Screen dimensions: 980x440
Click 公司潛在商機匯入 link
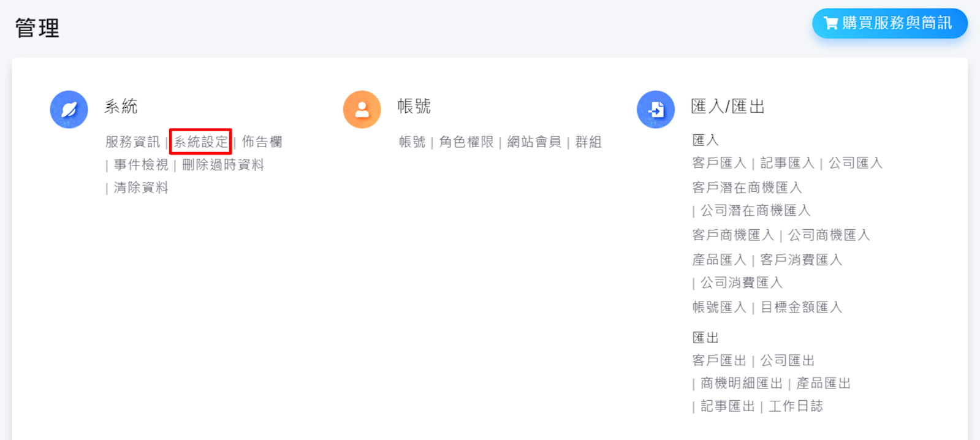755,211
